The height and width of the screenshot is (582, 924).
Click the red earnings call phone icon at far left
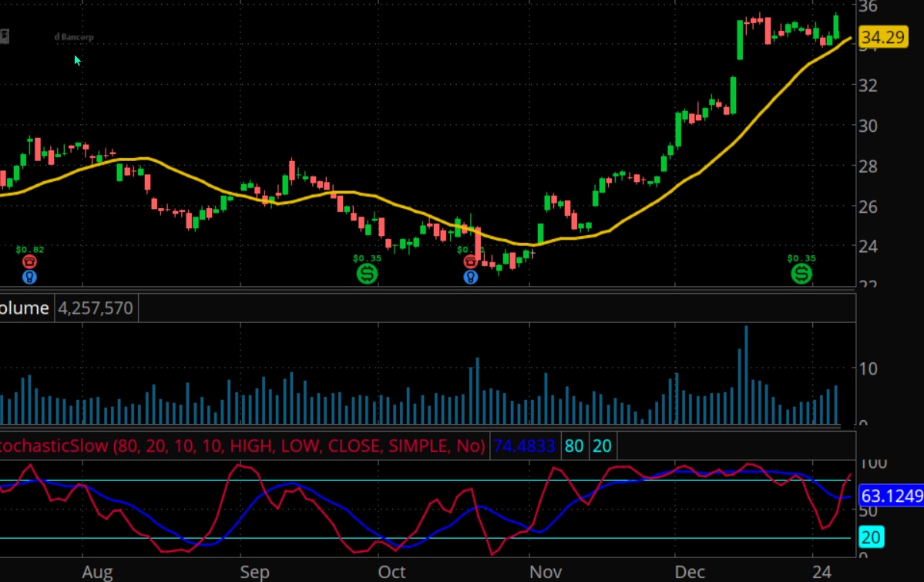(x=29, y=261)
